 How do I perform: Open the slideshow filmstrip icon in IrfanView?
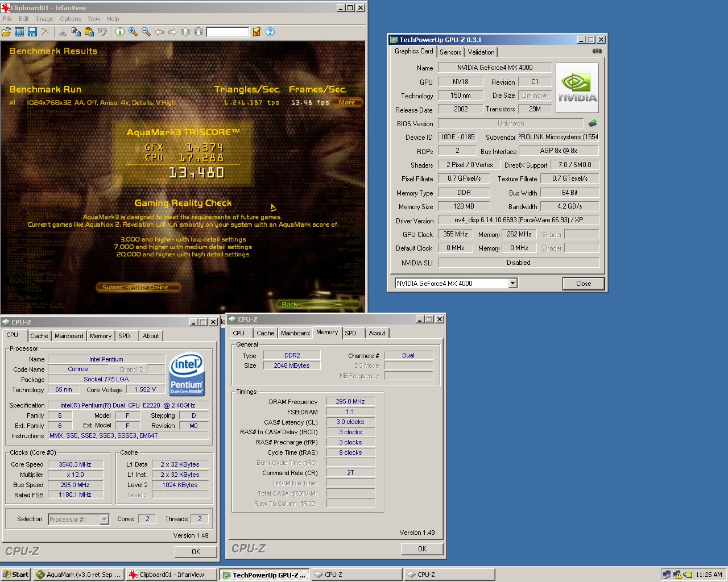point(19,32)
